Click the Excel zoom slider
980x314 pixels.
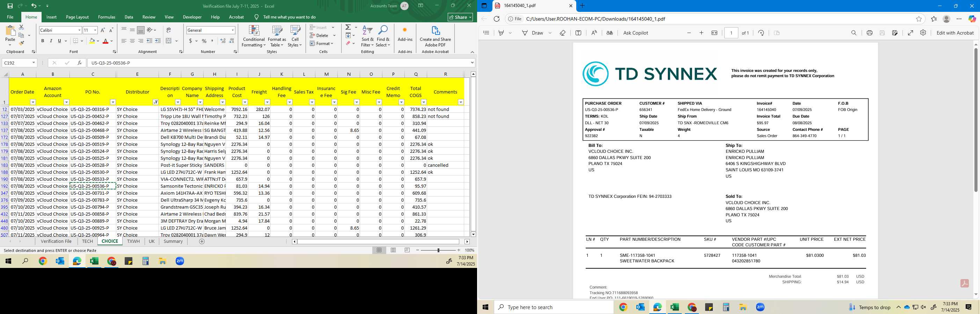[x=438, y=250]
